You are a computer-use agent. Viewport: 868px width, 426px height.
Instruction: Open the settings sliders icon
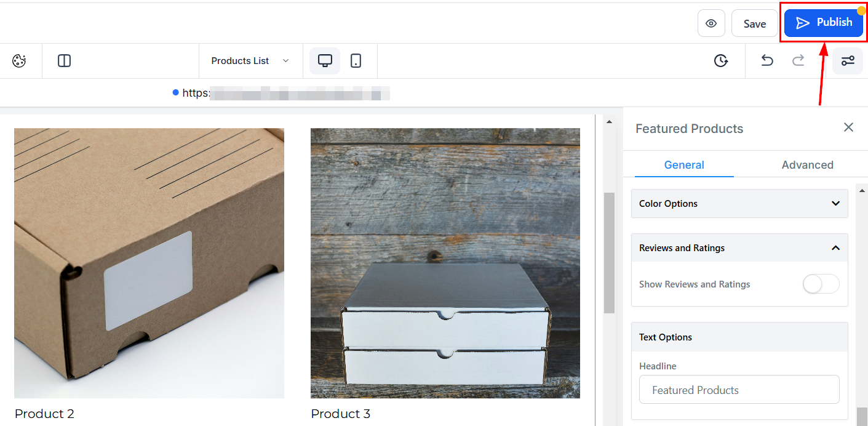coord(848,61)
